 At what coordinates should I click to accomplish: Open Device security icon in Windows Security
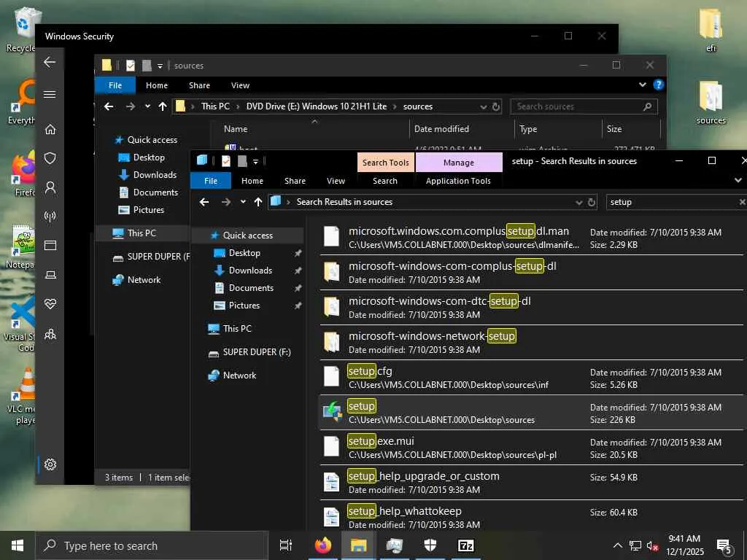click(x=50, y=275)
